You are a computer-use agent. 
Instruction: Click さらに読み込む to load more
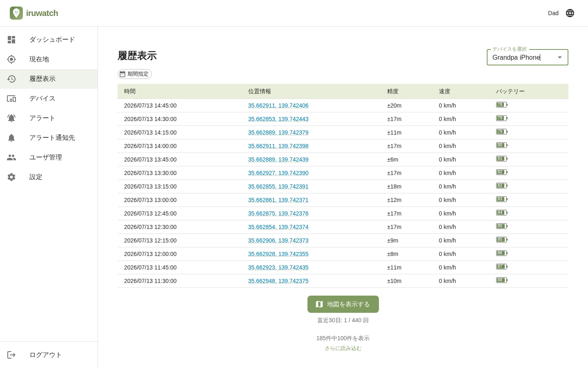coord(343,348)
